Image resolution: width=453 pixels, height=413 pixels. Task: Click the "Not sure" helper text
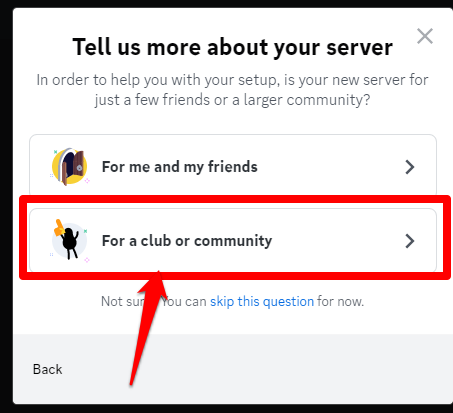pyautogui.click(x=122, y=301)
